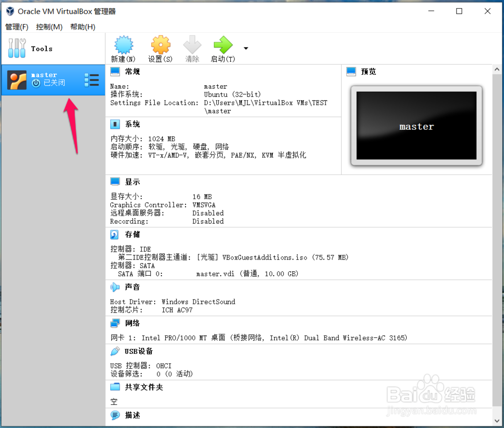Click the New (新建) machine icon
This screenshot has width=504, height=428.
tap(123, 45)
